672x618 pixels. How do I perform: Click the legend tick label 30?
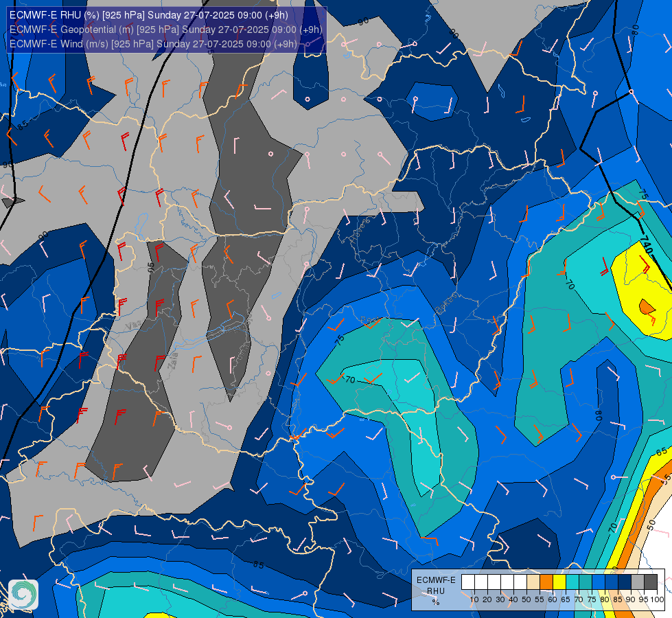pyautogui.click(x=500, y=599)
